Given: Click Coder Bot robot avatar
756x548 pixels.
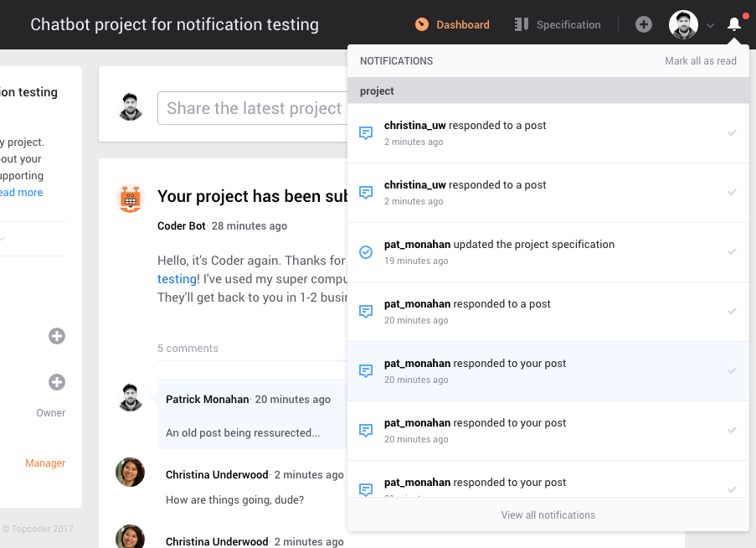Looking at the screenshot, I should point(130,199).
